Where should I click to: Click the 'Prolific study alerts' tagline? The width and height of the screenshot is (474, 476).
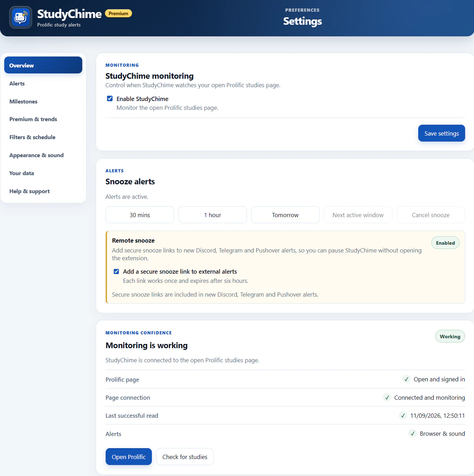point(59,25)
